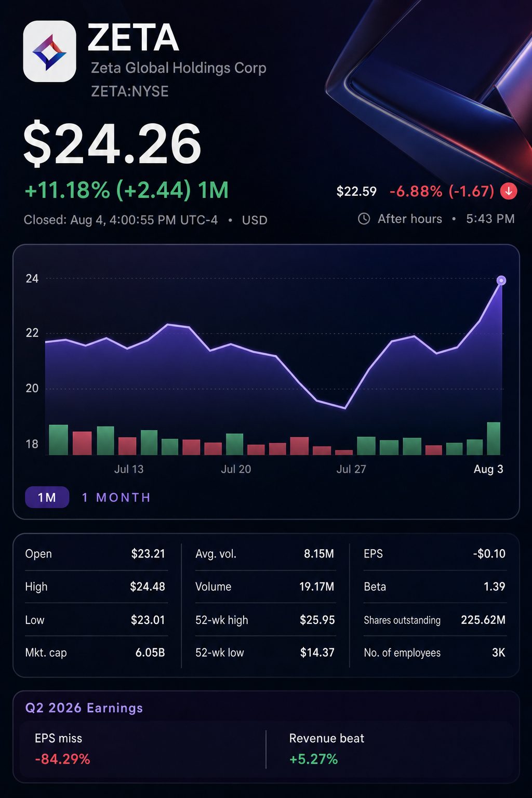This screenshot has width=532, height=798.
Task: Click the Mkt. cap value 6.05B
Action: [150, 653]
